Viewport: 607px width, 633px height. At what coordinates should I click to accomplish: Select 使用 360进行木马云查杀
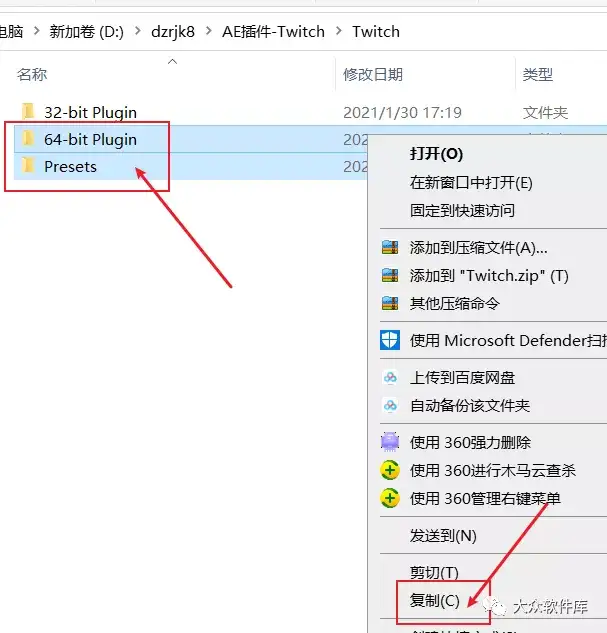pyautogui.click(x=493, y=470)
